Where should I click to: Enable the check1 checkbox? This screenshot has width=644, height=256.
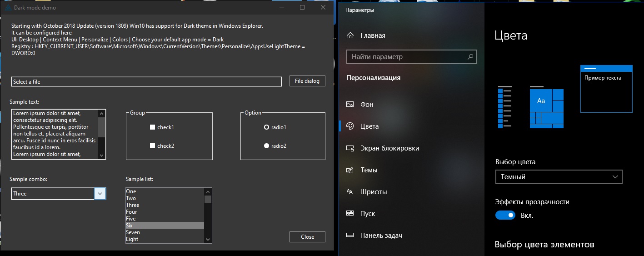coord(153,127)
